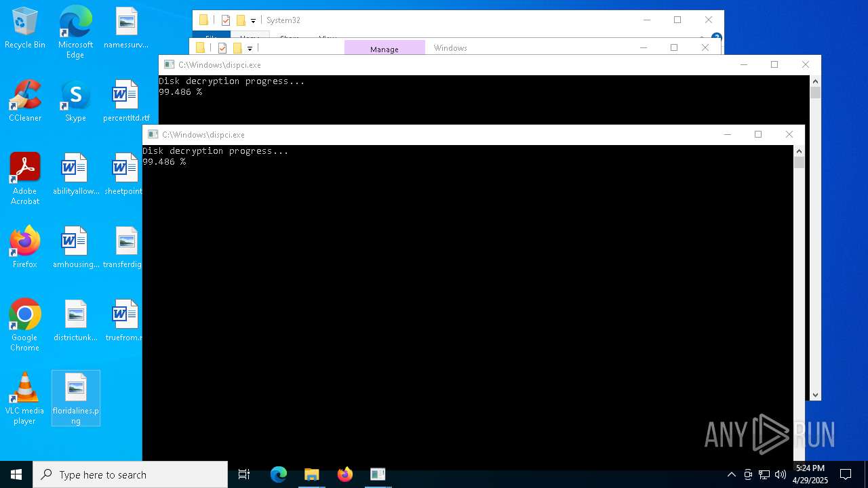Screen dimensions: 868x488
Task: Open network status tray icon
Action: click(764, 474)
